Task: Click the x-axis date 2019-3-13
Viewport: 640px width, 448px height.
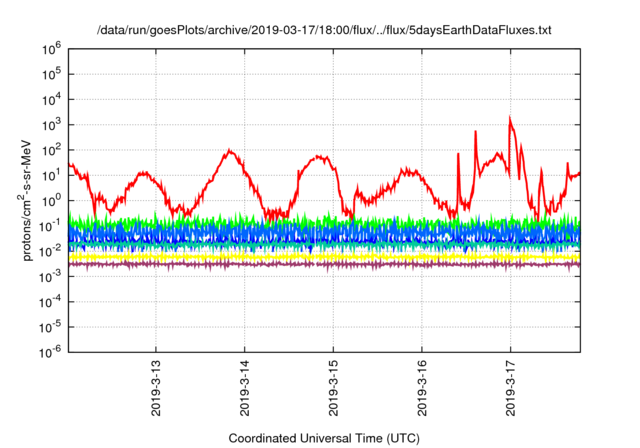Action: pyautogui.click(x=156, y=388)
